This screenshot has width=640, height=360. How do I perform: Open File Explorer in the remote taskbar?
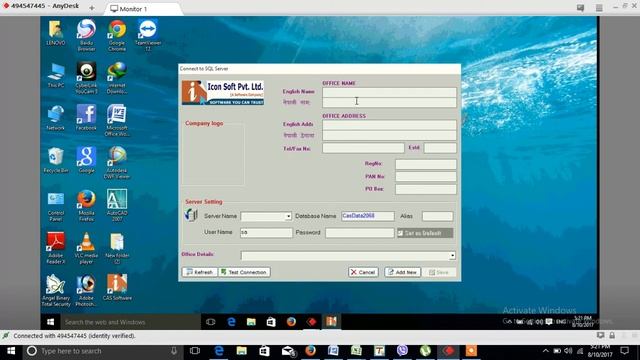point(251,322)
